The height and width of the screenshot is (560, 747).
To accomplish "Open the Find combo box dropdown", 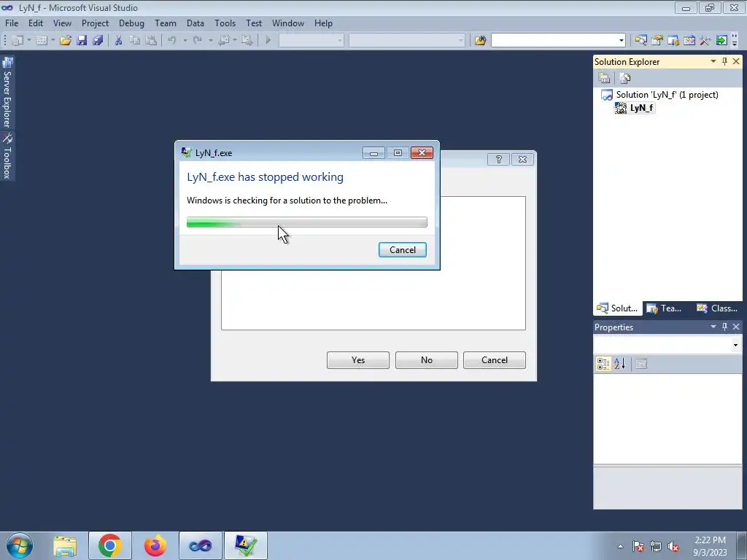I will tap(621, 41).
